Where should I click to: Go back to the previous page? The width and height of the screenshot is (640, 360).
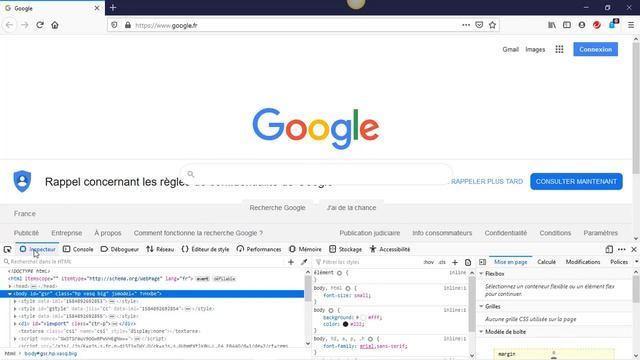9,25
